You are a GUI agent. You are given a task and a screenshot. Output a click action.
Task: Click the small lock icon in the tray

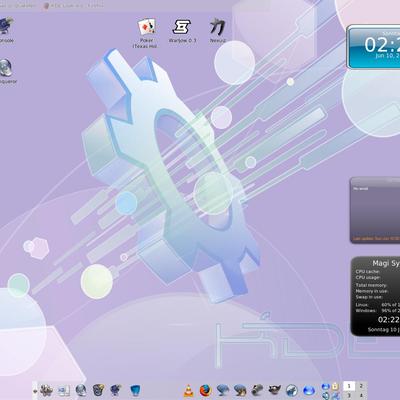336,386
